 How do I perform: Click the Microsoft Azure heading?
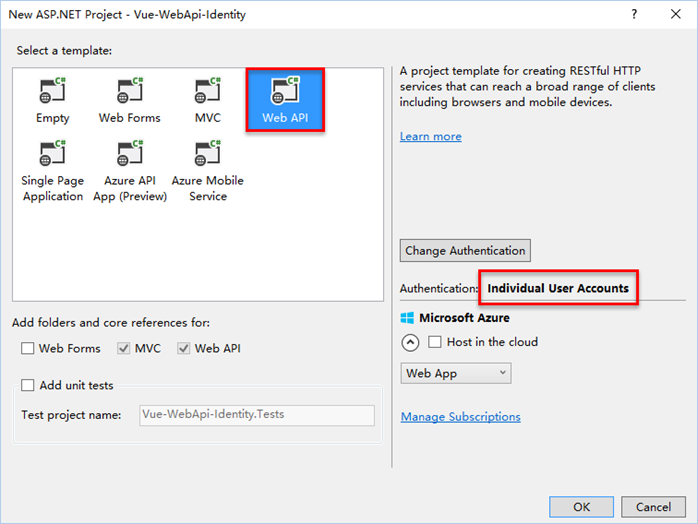[464, 318]
